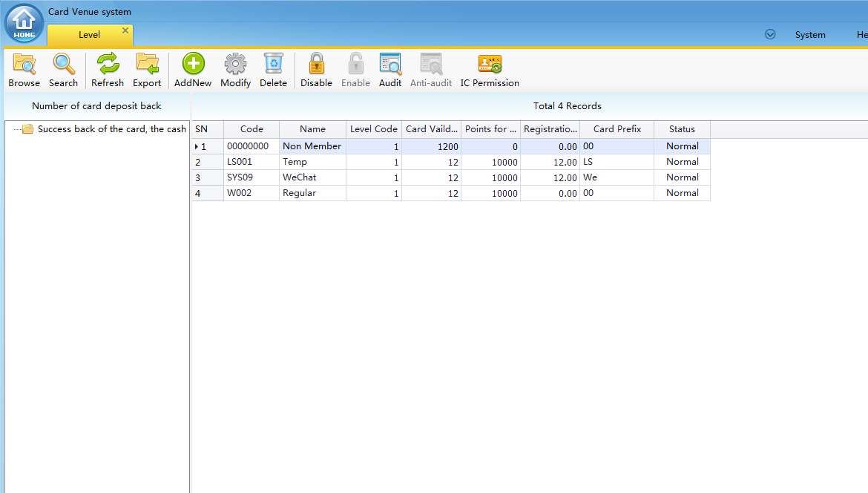The image size is (868, 493).
Task: Select the Regular name cell
Action: (x=313, y=193)
